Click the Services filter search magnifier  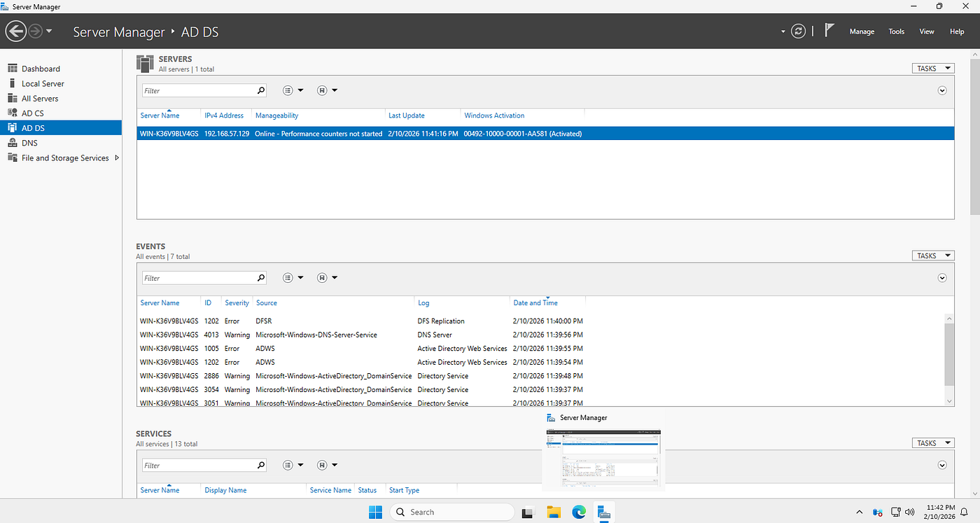coord(261,466)
